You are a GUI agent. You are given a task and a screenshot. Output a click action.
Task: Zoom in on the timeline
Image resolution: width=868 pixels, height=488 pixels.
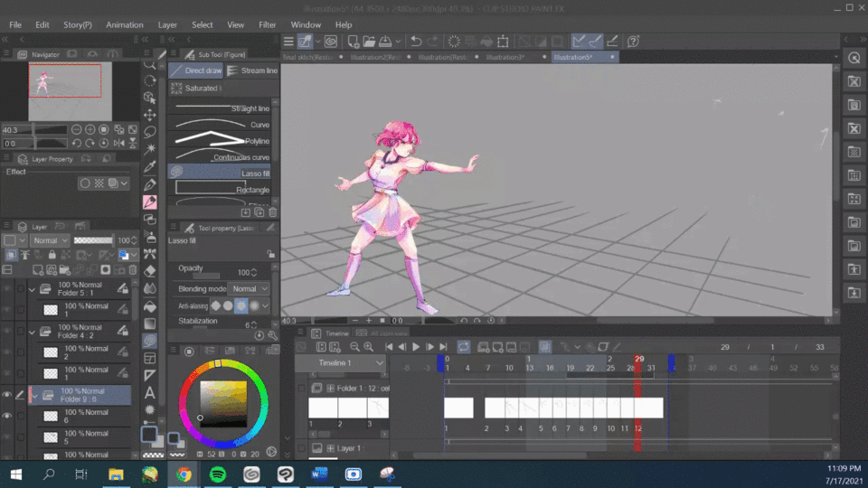click(x=368, y=347)
